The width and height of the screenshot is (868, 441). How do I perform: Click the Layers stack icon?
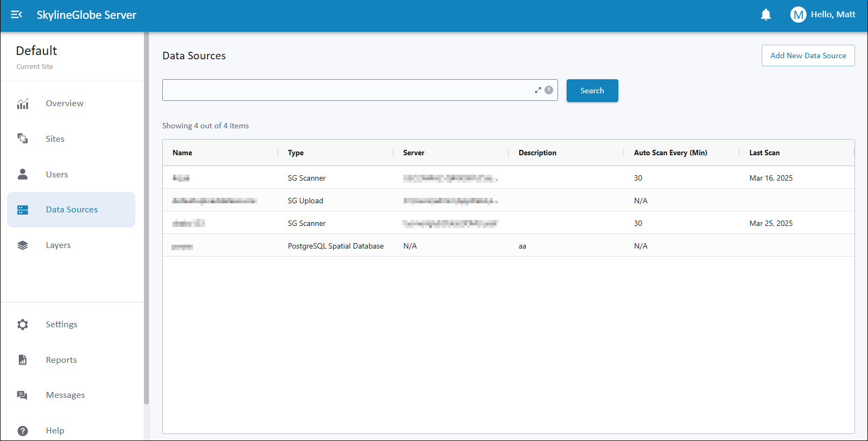point(23,245)
